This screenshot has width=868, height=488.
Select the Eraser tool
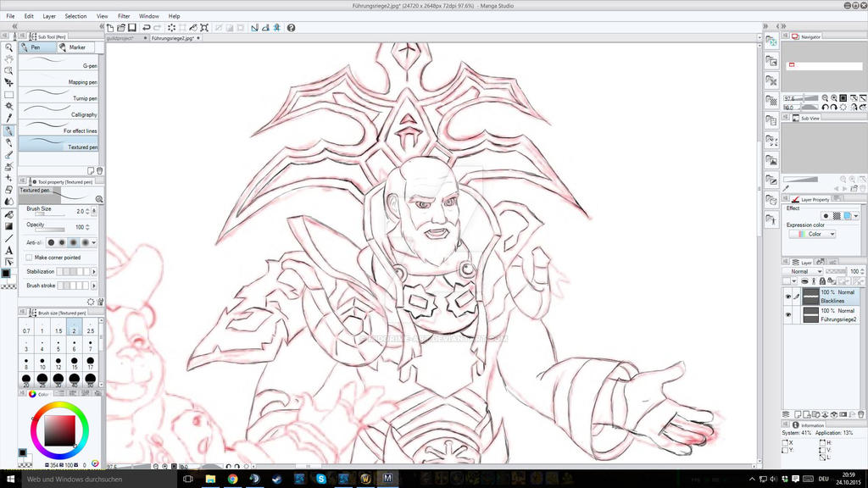click(x=8, y=190)
